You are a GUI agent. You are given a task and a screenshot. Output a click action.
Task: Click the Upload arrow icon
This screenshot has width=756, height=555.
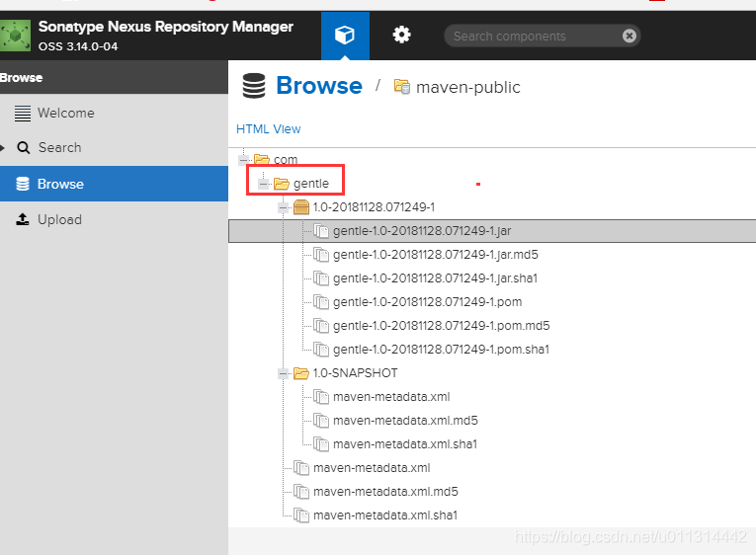[22, 219]
